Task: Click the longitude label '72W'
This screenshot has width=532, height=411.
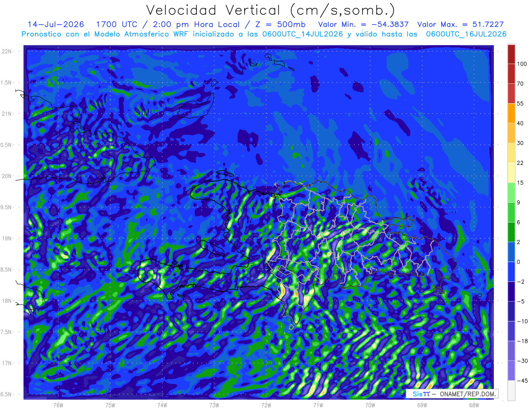Action: tap(266, 404)
